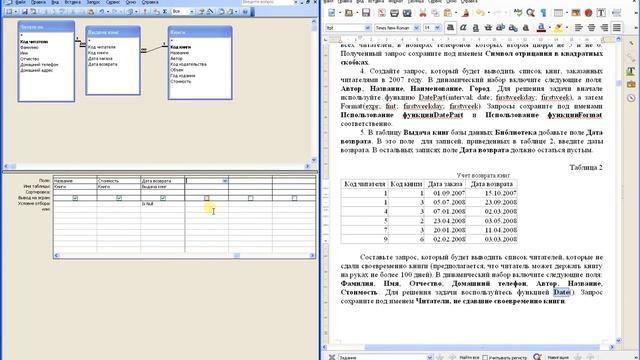Click Undo arrow icon in Writer
640x360 pixels.
pos(480,13)
